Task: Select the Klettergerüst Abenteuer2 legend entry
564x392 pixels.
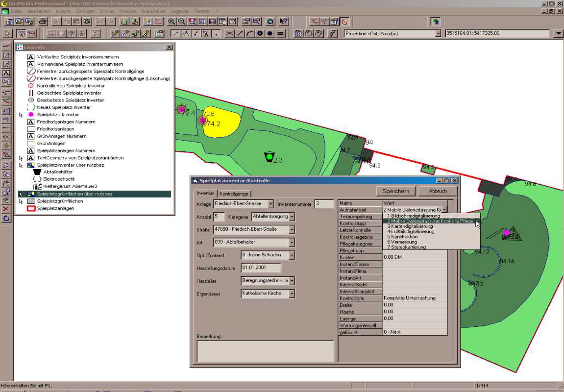Action: pos(70,186)
